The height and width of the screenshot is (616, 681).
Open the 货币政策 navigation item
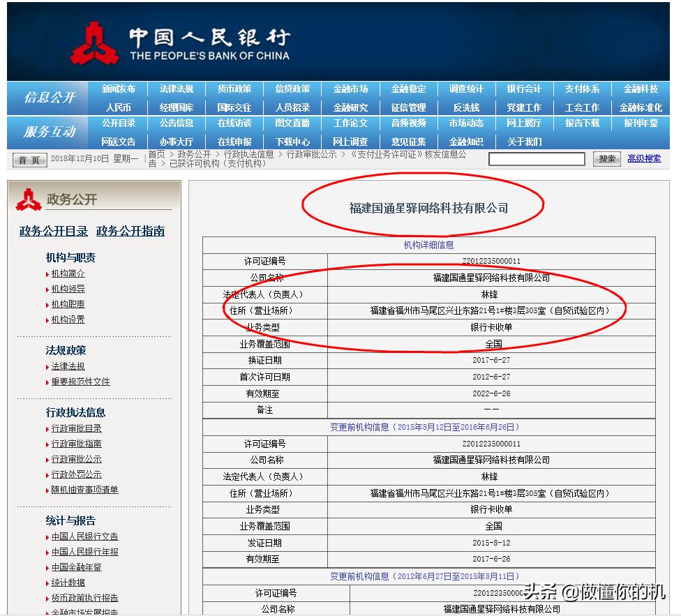click(234, 89)
